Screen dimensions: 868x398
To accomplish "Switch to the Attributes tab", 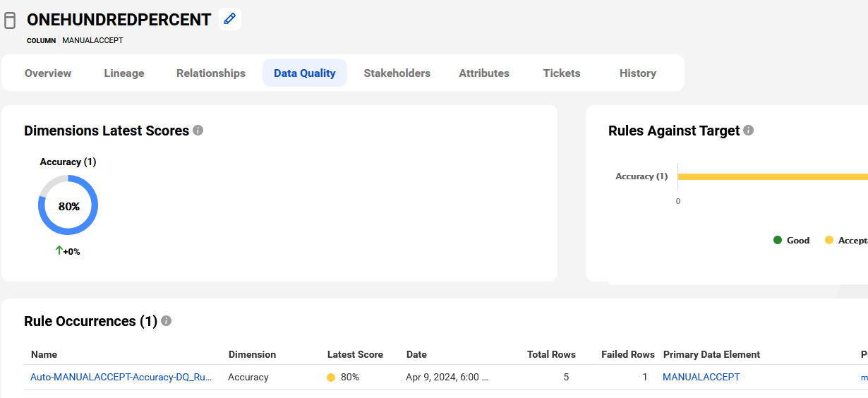I will pyautogui.click(x=484, y=73).
